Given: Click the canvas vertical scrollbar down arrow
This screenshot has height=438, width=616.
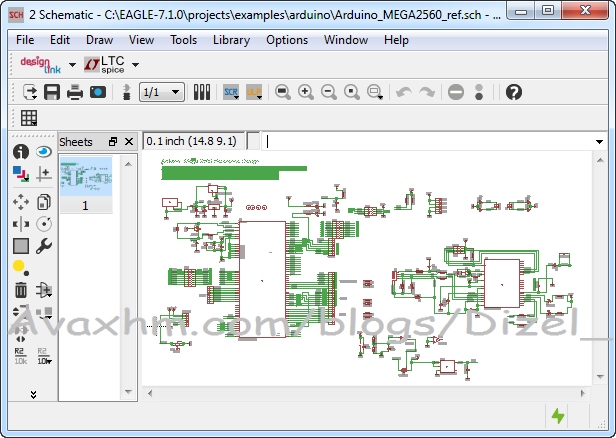Looking at the screenshot, I should click(600, 377).
